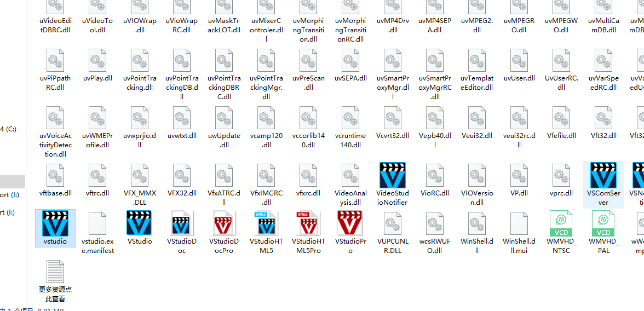Click the VSComServer application icon
This screenshot has width=644, height=311.
[603, 175]
